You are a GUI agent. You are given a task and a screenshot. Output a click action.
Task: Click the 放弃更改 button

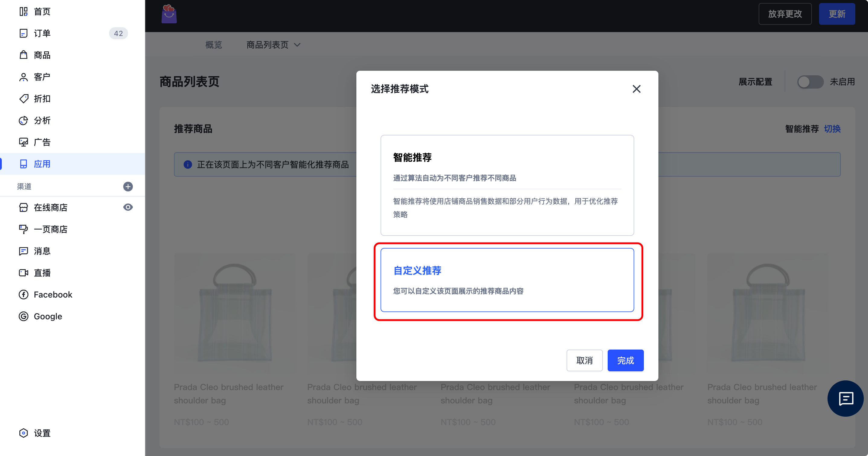[784, 14]
